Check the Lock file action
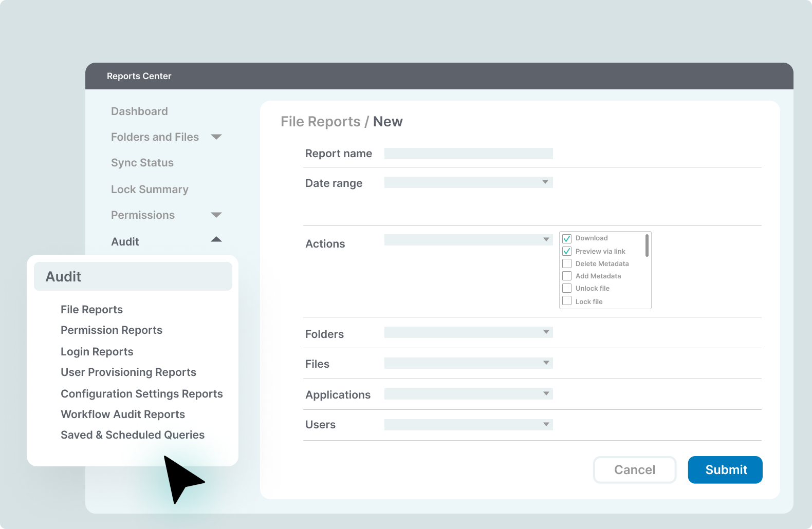 click(567, 301)
